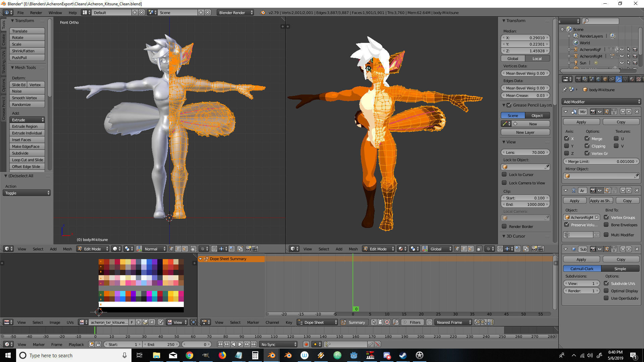The height and width of the screenshot is (362, 644).
Task: Open the Blender Render engine dropdown
Action: [x=236, y=13]
